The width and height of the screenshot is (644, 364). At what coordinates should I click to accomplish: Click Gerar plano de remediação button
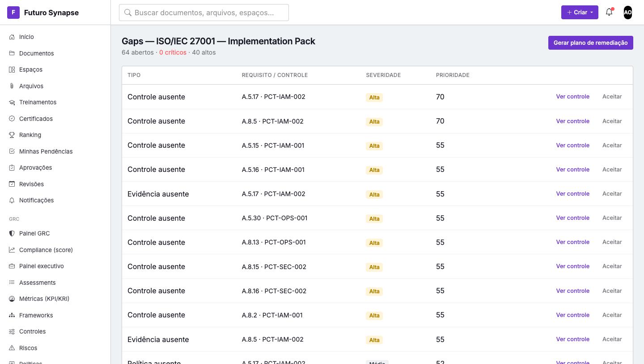pyautogui.click(x=590, y=43)
